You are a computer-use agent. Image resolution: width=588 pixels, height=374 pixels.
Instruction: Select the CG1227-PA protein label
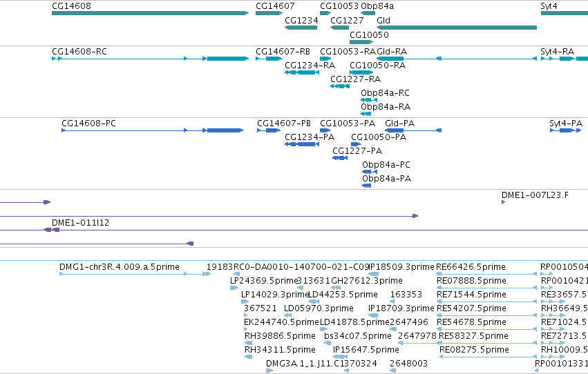click(357, 151)
